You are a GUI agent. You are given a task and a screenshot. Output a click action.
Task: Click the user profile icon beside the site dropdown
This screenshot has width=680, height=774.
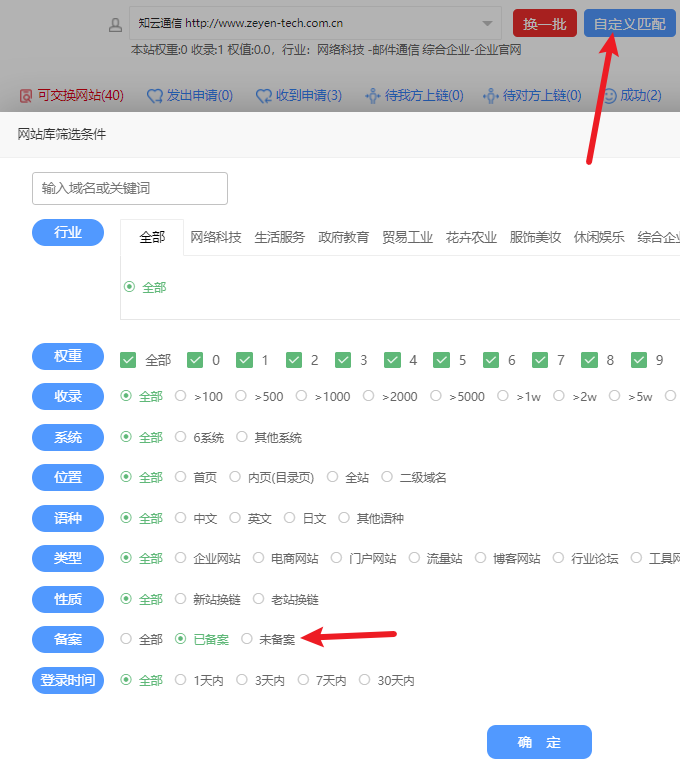pos(115,24)
